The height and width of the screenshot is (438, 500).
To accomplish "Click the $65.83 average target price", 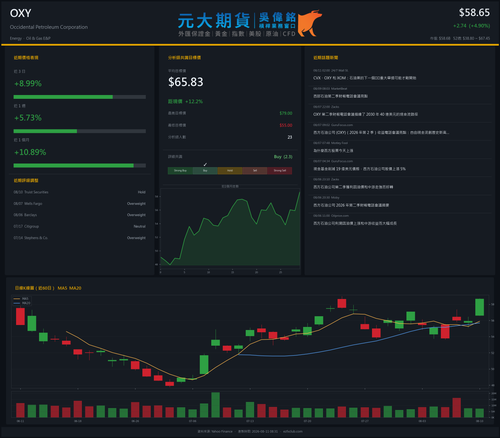I will click(186, 82).
